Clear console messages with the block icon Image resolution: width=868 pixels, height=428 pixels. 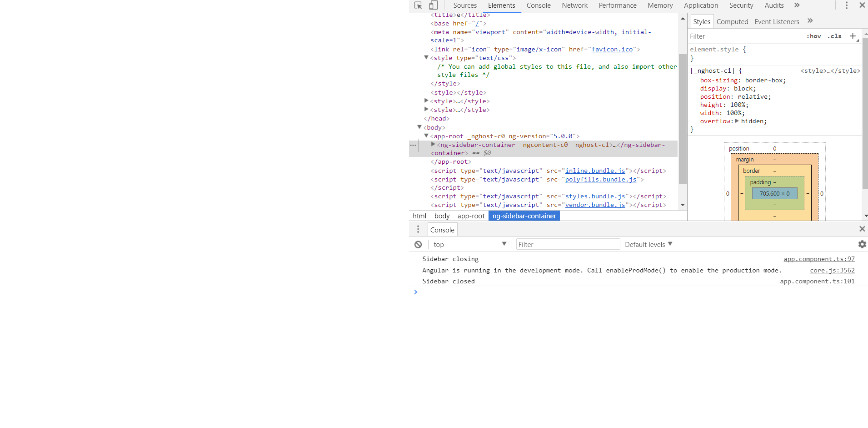pyautogui.click(x=418, y=244)
